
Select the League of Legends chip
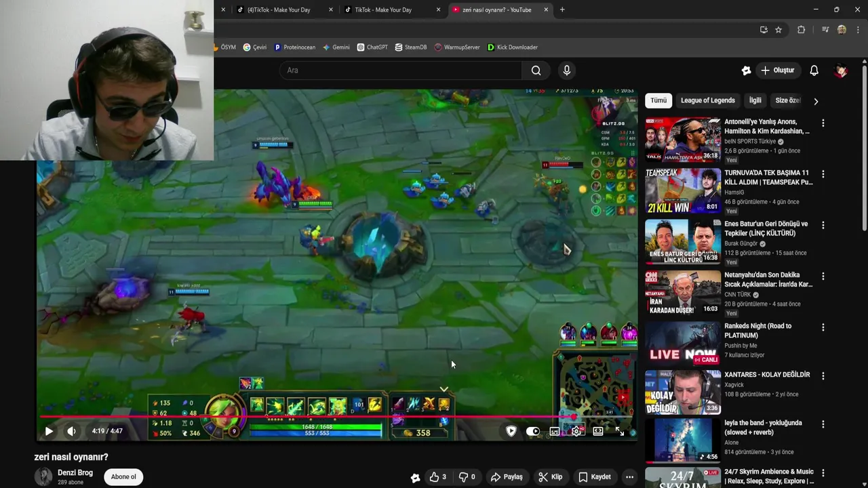click(x=707, y=100)
